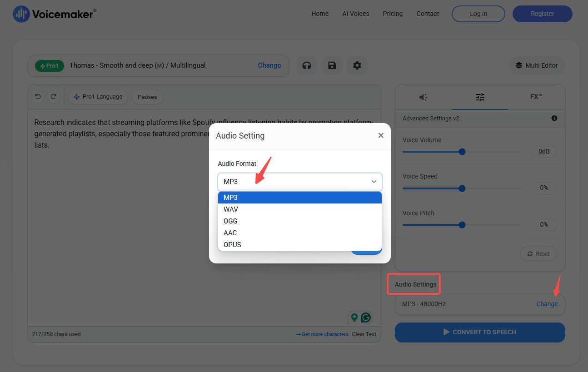Switch to the speaker volume tab
The height and width of the screenshot is (372, 588).
423,97
